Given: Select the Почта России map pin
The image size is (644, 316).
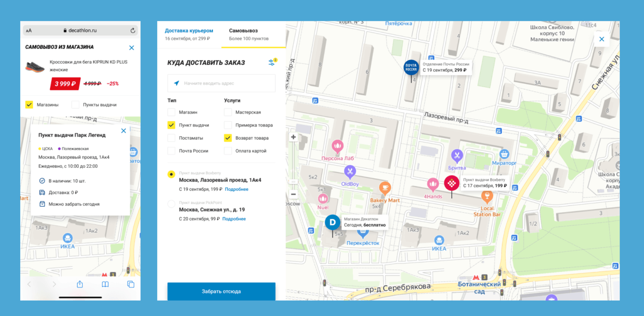Looking at the screenshot, I should (x=411, y=68).
